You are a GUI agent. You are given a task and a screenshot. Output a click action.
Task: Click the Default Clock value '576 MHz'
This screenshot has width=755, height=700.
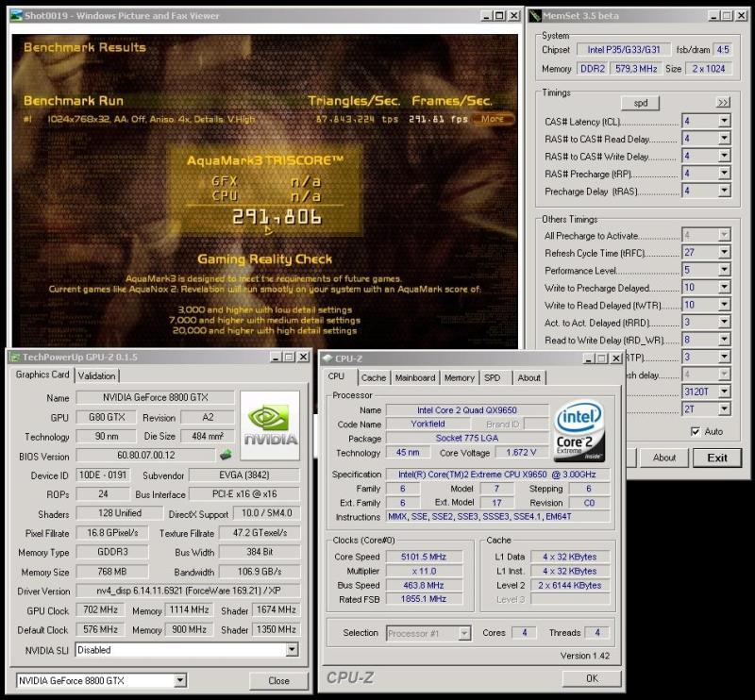(x=100, y=629)
